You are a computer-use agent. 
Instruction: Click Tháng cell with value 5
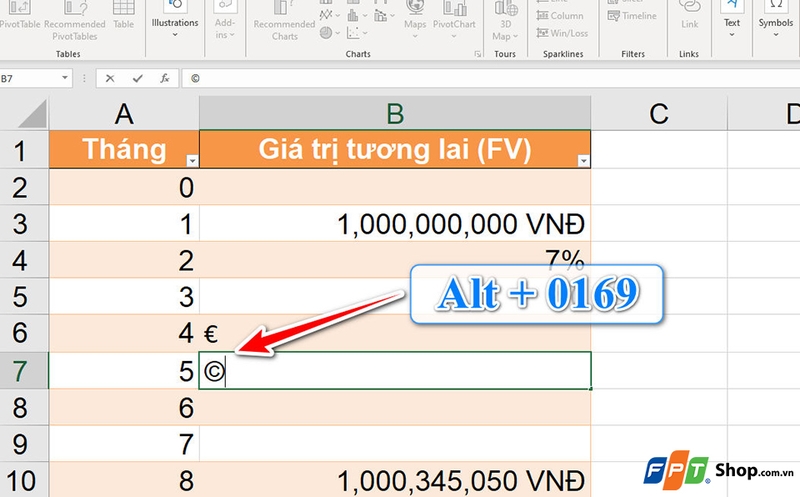(124, 370)
